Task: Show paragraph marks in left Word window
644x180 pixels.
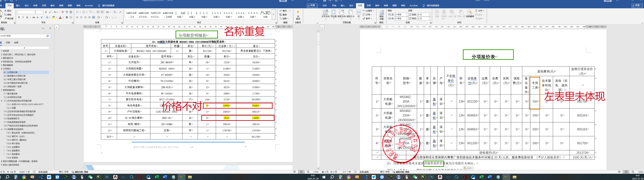Action: point(121,12)
